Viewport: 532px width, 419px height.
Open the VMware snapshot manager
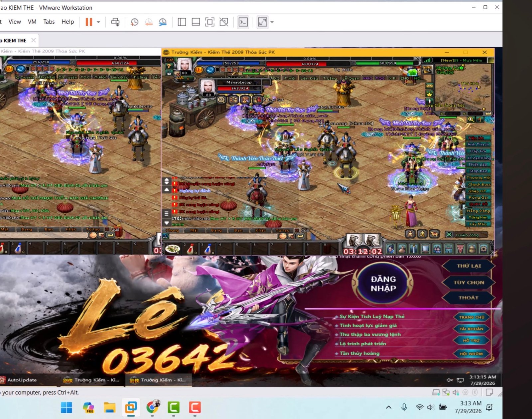[163, 22]
